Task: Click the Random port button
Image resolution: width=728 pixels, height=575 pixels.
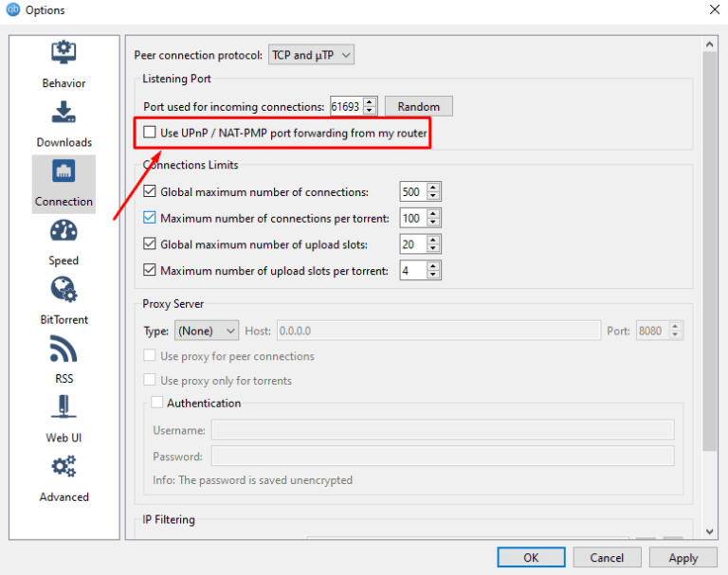Action: coord(419,106)
